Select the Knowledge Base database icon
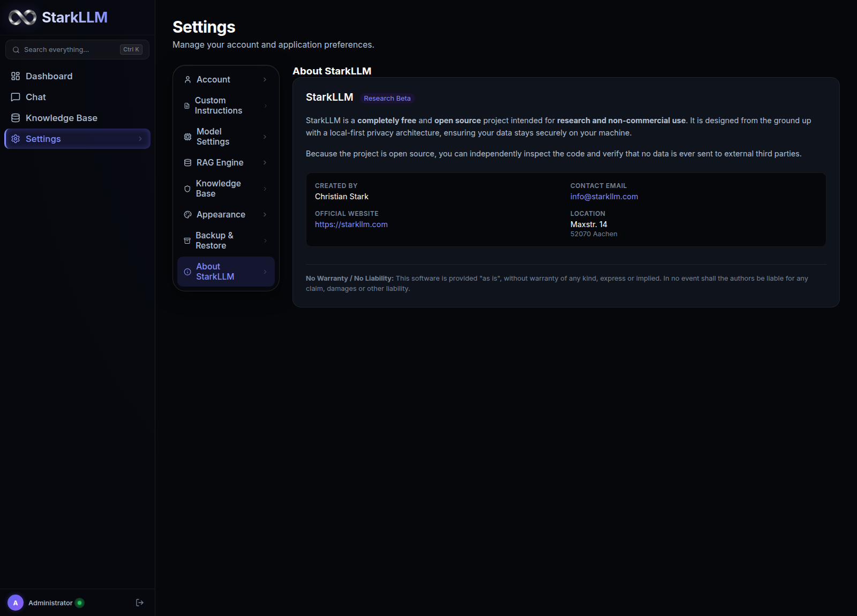This screenshot has width=857, height=616. pyautogui.click(x=16, y=118)
